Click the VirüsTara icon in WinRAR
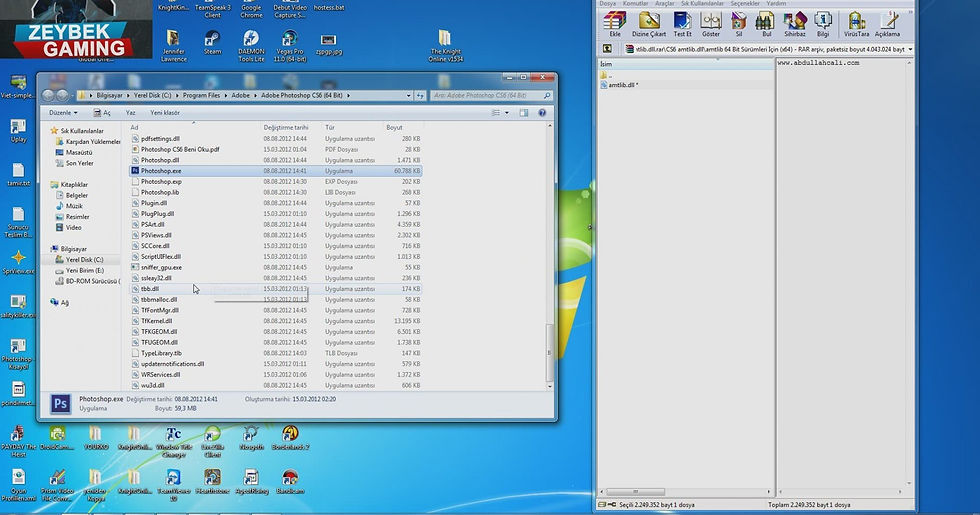980x515 pixels. (x=856, y=24)
